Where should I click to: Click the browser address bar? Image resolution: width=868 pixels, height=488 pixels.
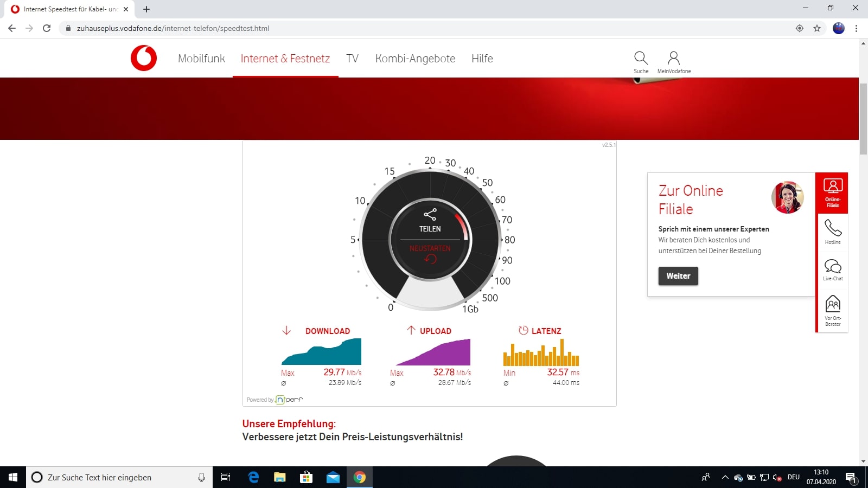[429, 28]
